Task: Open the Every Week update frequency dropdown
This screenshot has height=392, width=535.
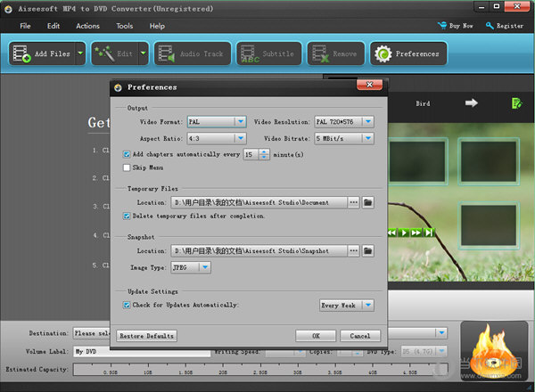Action: tap(347, 306)
